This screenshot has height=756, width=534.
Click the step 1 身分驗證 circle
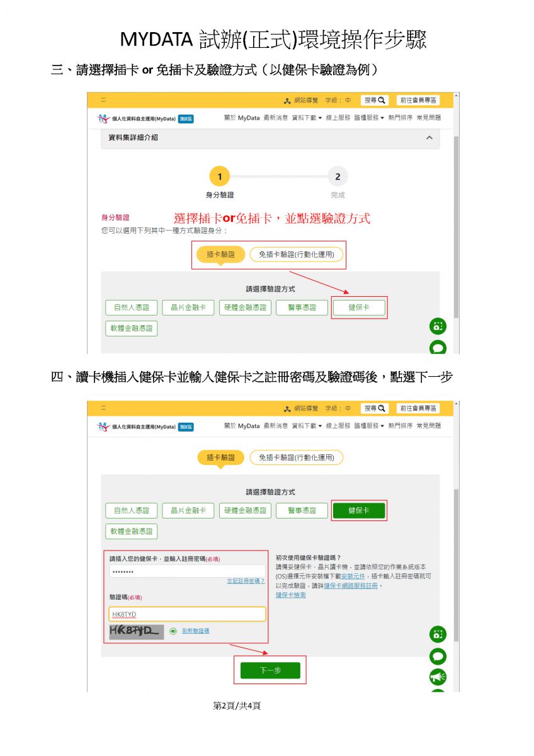point(220,177)
